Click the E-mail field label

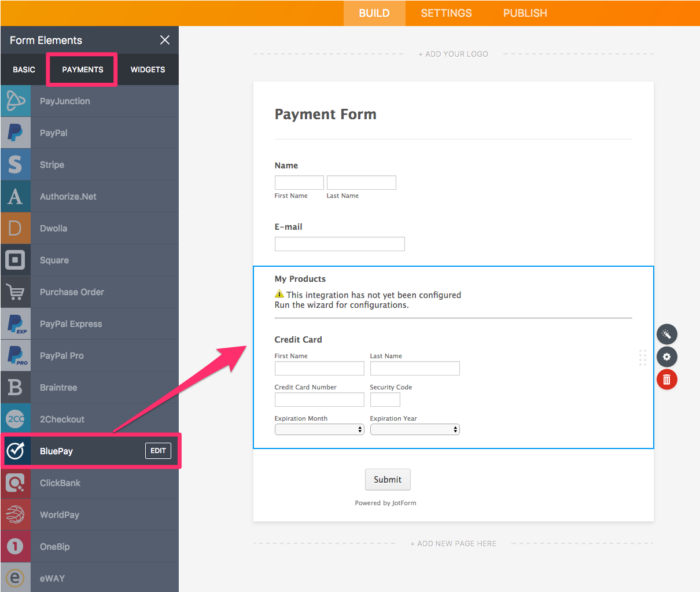pyautogui.click(x=288, y=227)
